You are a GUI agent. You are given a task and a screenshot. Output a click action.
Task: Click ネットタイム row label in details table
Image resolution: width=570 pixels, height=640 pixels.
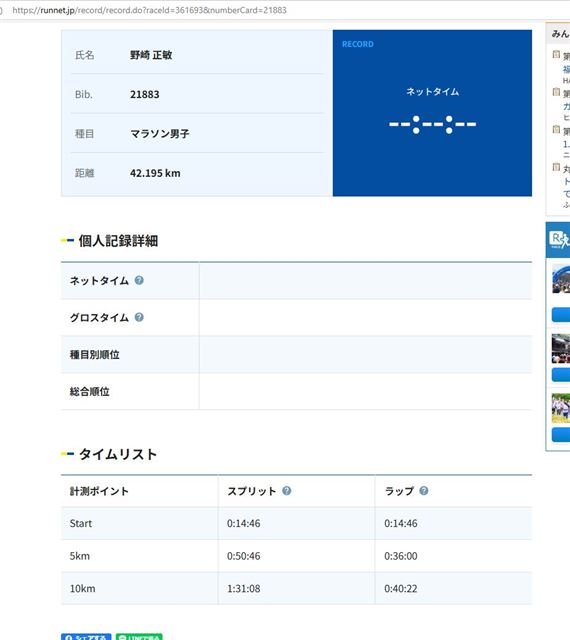click(99, 281)
